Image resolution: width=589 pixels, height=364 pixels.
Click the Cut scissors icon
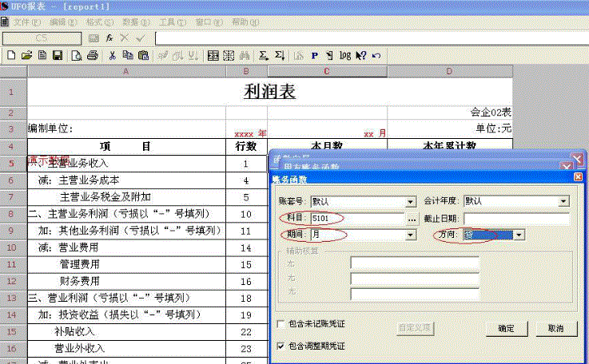(113, 56)
